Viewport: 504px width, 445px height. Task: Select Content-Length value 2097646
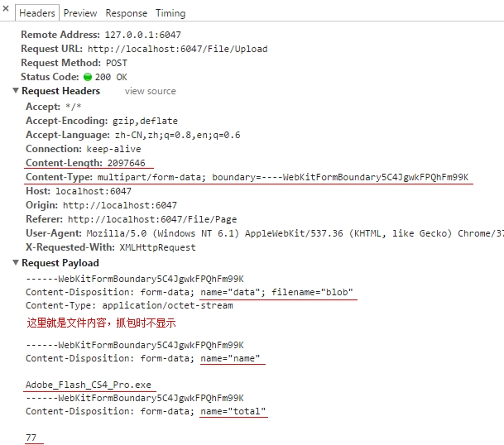[x=127, y=163]
